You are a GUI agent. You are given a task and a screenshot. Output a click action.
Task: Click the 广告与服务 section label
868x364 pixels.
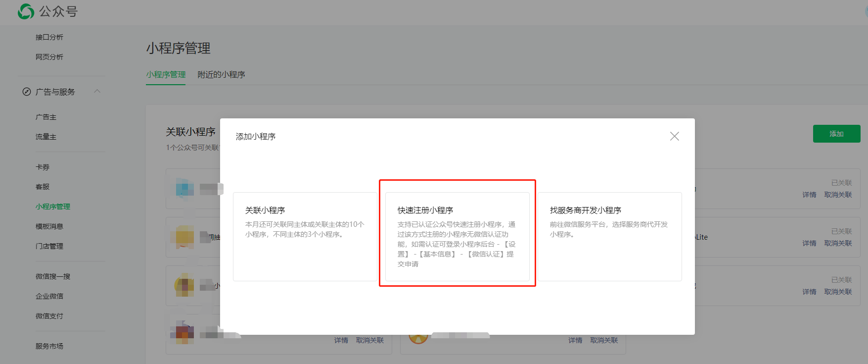[55, 92]
